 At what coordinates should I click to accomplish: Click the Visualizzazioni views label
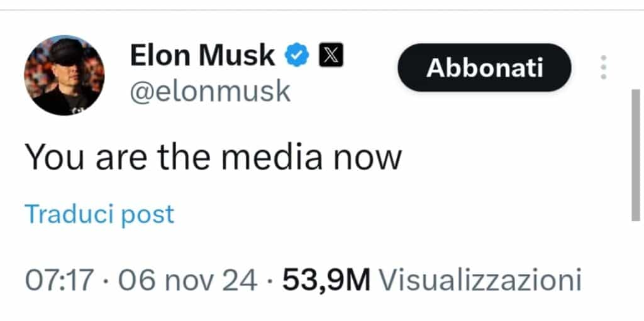click(481, 280)
